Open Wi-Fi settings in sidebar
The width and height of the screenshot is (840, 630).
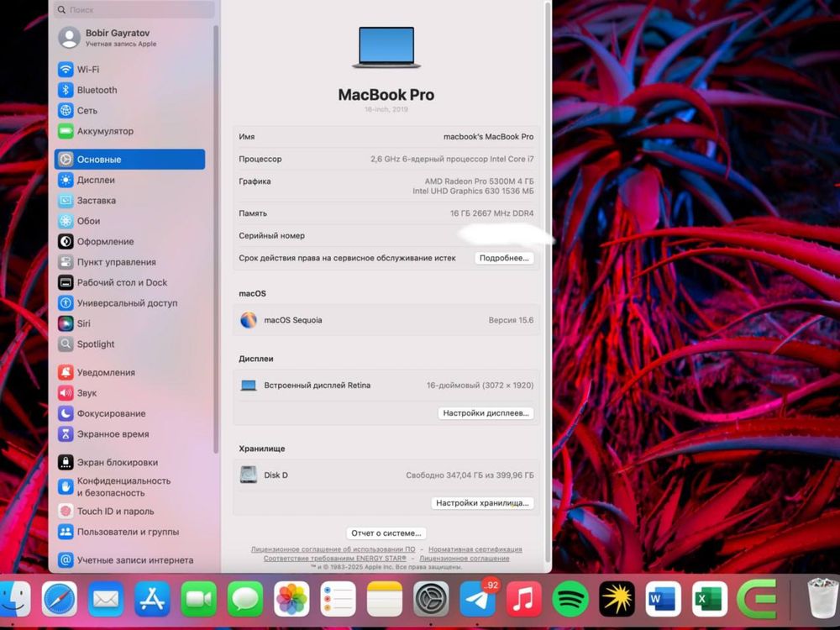[x=129, y=69]
